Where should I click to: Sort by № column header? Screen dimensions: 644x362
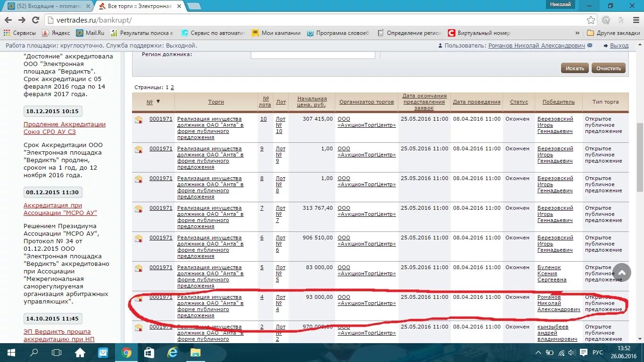150,102
